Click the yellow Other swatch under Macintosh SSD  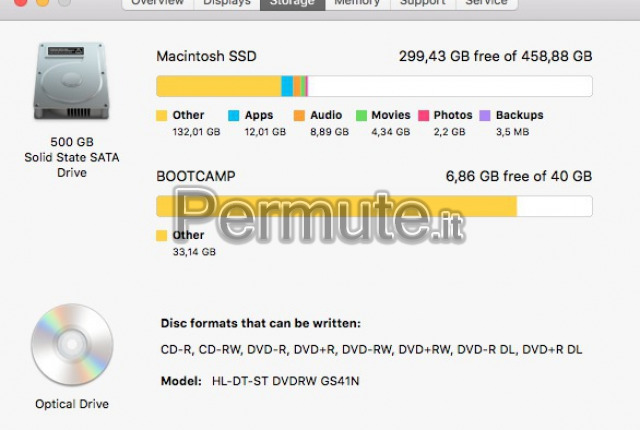pyautogui.click(x=162, y=115)
